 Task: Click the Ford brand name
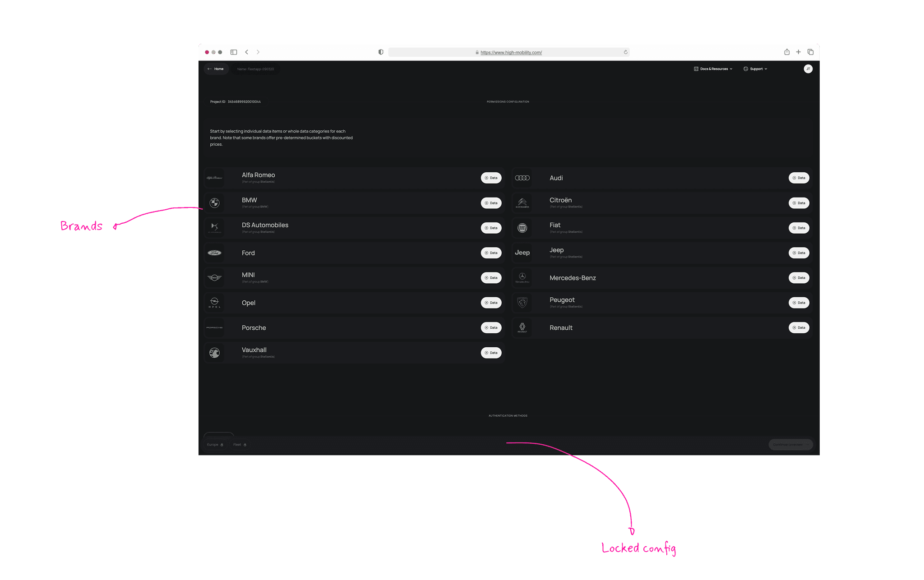coord(248,253)
